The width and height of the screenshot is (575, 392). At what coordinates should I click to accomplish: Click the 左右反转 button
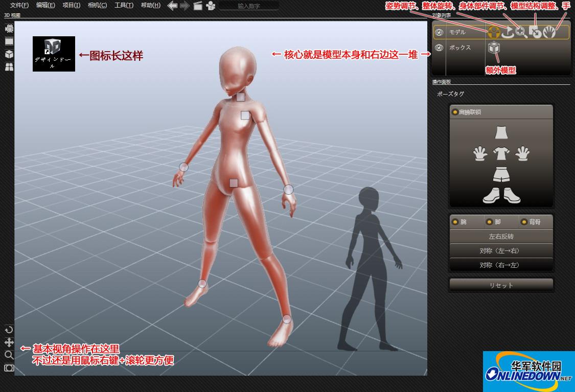(x=501, y=237)
